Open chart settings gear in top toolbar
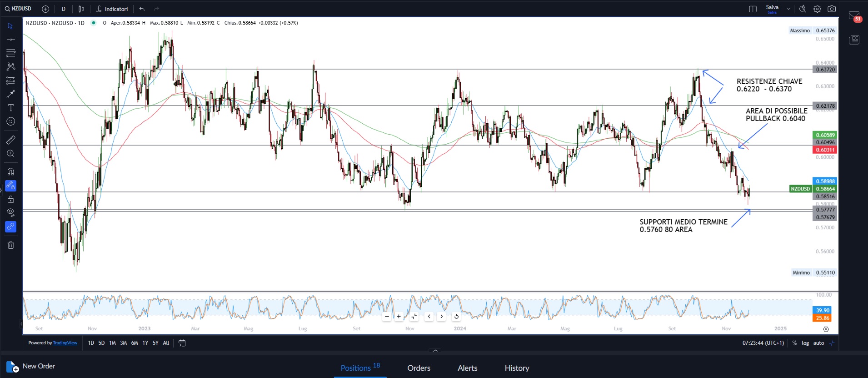 tap(817, 9)
